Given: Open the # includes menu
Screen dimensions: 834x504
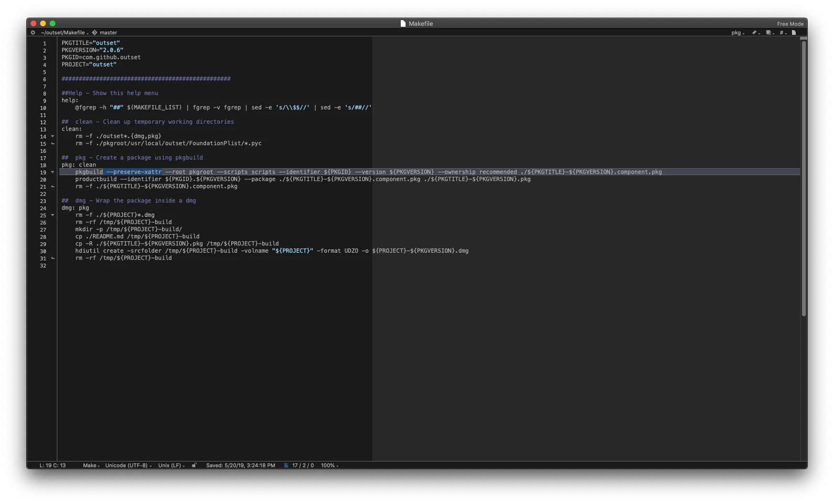Looking at the screenshot, I should (x=783, y=32).
